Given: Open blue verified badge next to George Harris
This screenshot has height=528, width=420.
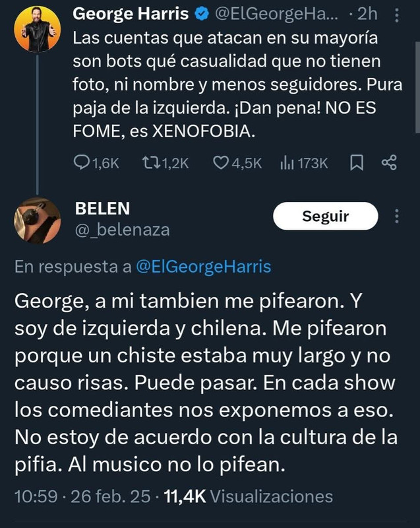Looking at the screenshot, I should click(x=202, y=14).
